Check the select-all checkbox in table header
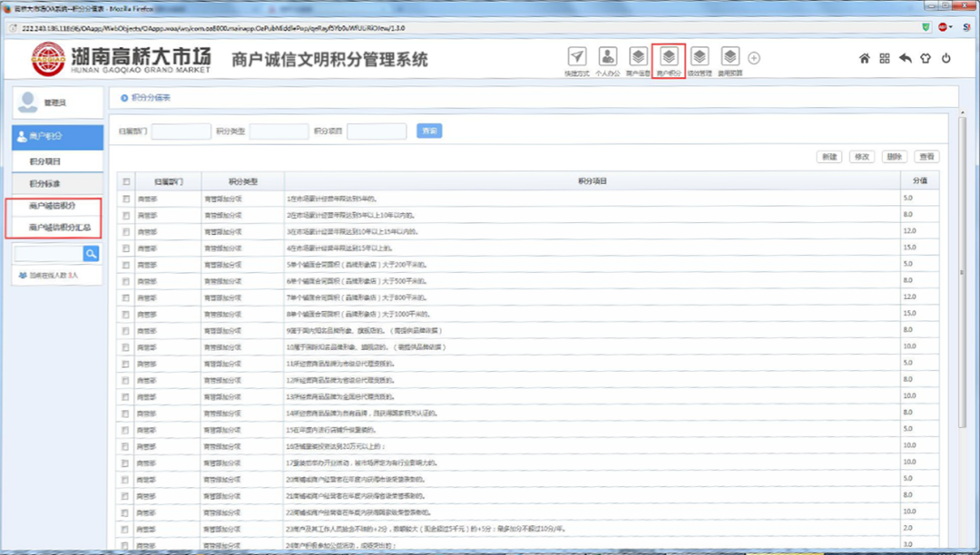Image resolution: width=980 pixels, height=555 pixels. [x=125, y=180]
